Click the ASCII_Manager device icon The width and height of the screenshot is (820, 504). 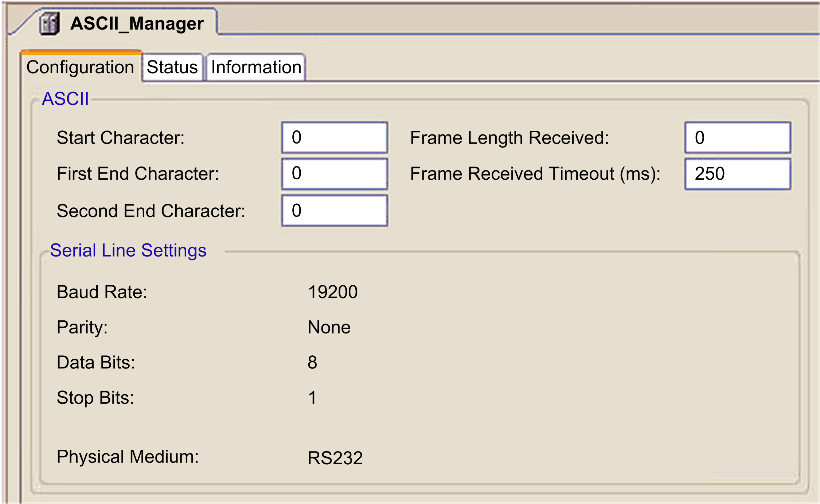coord(50,24)
